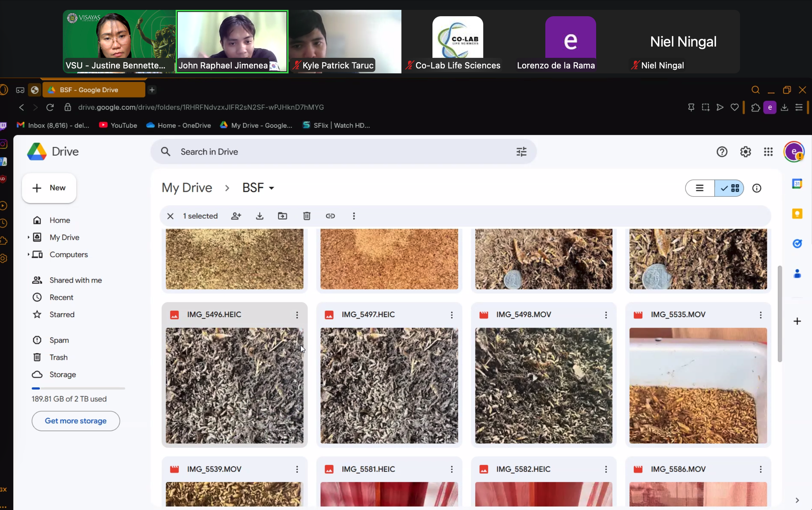812x510 pixels.
Task: Go to the Trash section
Action: pyautogui.click(x=58, y=357)
